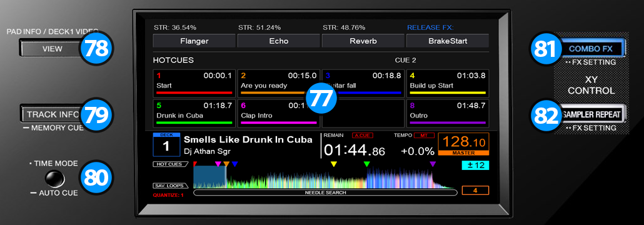Screen dimensions: 644x225
Task: Jump to the green hotcue marker
Action: pos(367,164)
